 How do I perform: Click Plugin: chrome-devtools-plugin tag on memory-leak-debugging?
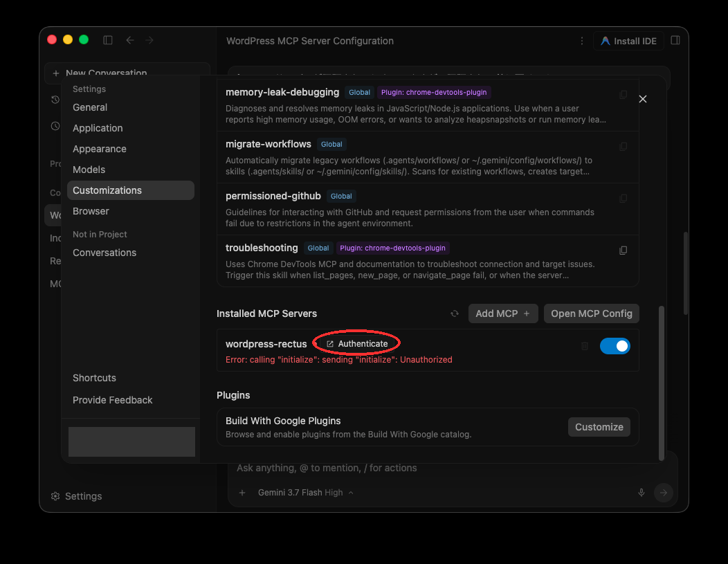[x=434, y=92]
